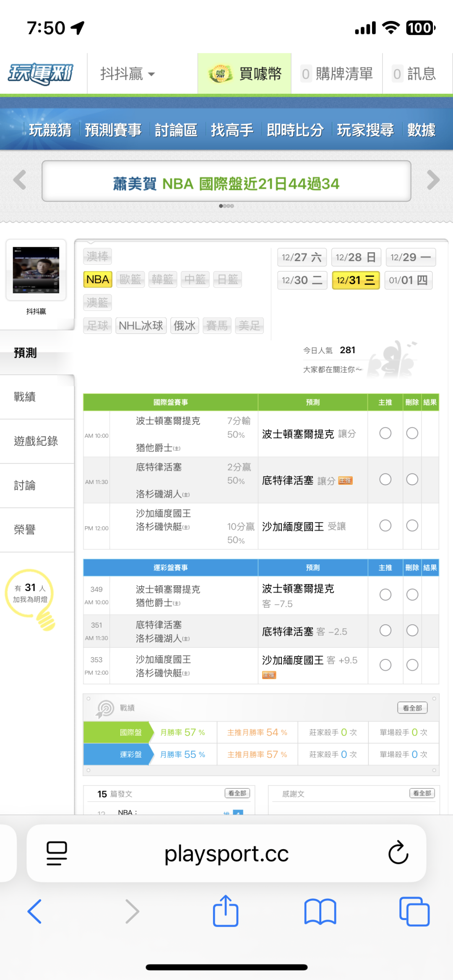Open 抖抖贏 profile thumbnail
Image resolution: width=453 pixels, height=980 pixels.
pyautogui.click(x=36, y=270)
